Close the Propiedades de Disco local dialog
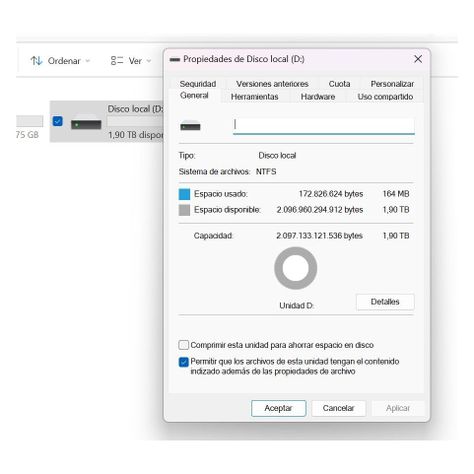The height and width of the screenshot is (474, 474). (418, 59)
